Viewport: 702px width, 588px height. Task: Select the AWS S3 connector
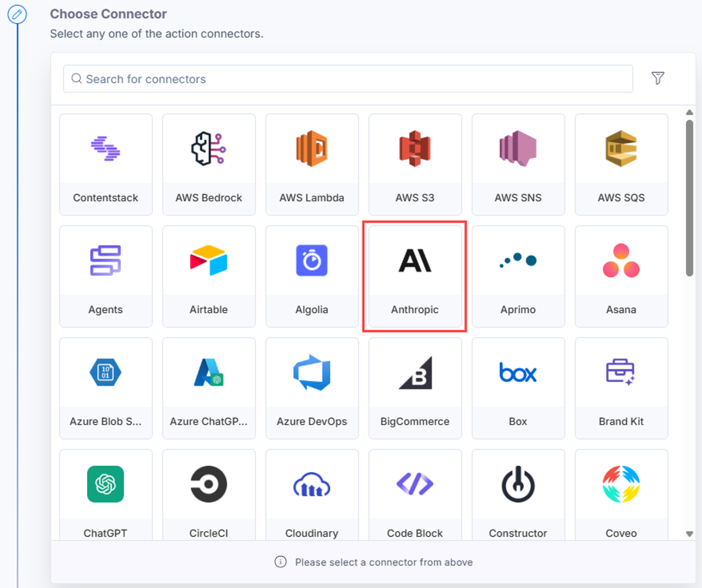pos(415,164)
